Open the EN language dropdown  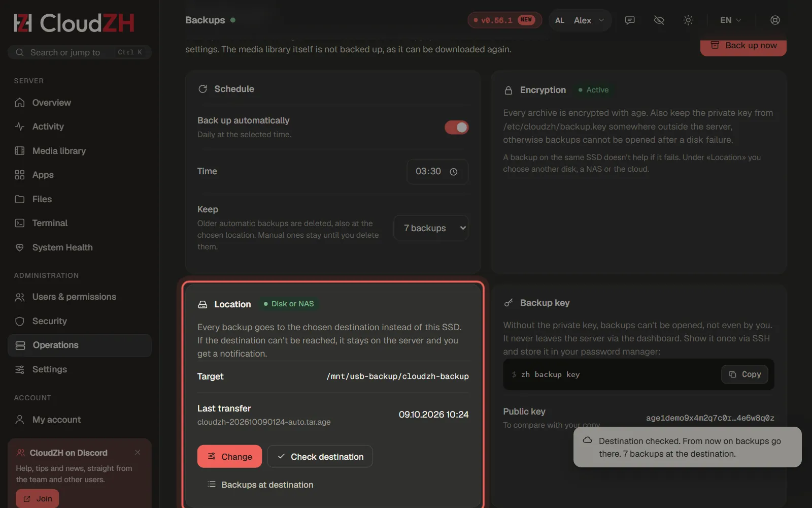(731, 20)
